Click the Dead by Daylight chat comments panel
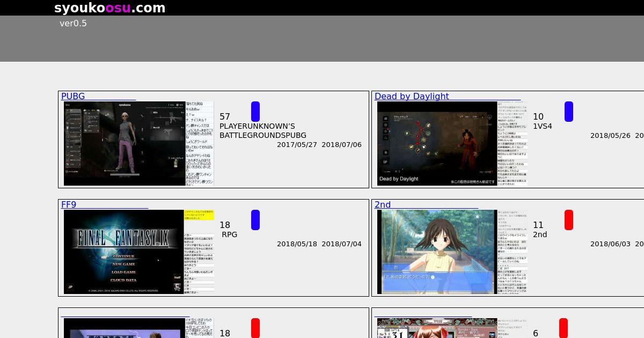The height and width of the screenshot is (338, 644). click(x=513, y=143)
